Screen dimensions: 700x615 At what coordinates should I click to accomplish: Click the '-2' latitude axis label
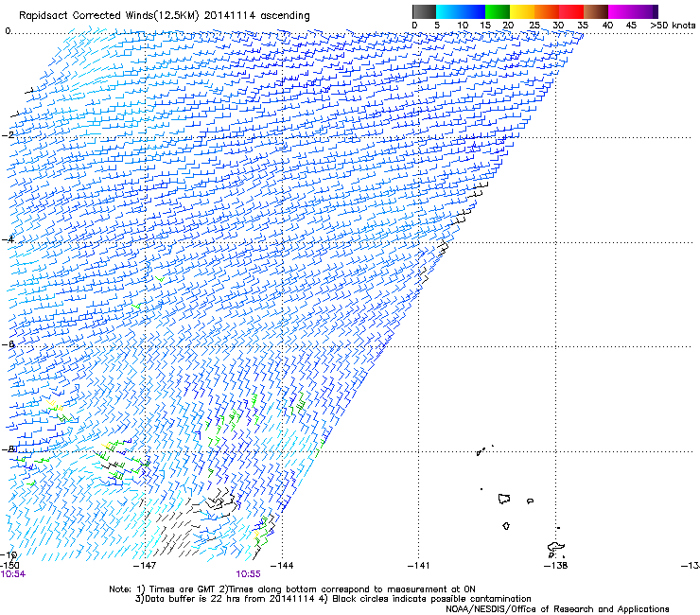pyautogui.click(x=8, y=135)
